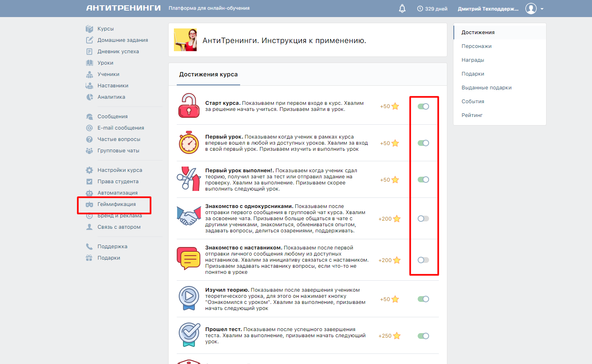Viewport: 592px width, 364px height.
Task: Go to the Автоматизация link
Action: click(117, 193)
